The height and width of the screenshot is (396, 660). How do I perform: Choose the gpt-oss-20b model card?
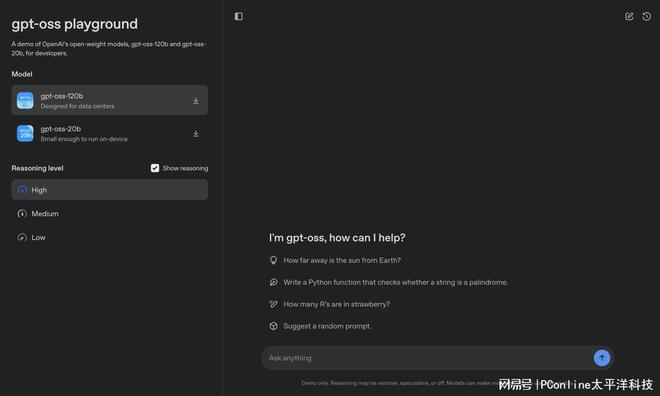pos(109,133)
